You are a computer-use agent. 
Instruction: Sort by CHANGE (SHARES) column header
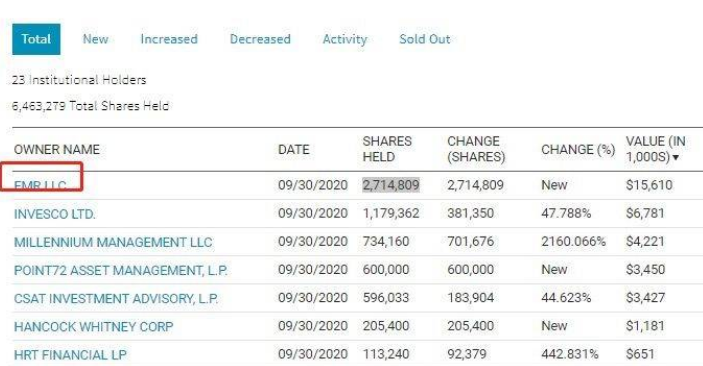(x=476, y=149)
